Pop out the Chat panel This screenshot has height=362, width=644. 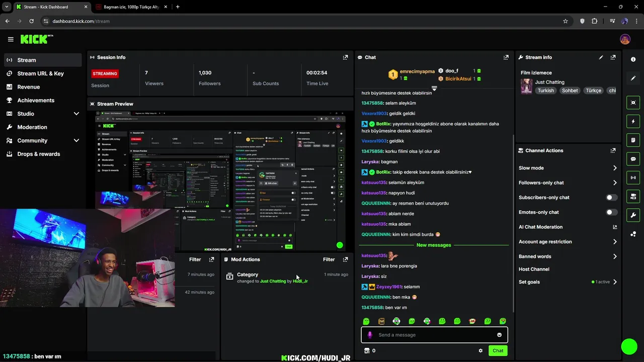click(x=506, y=57)
